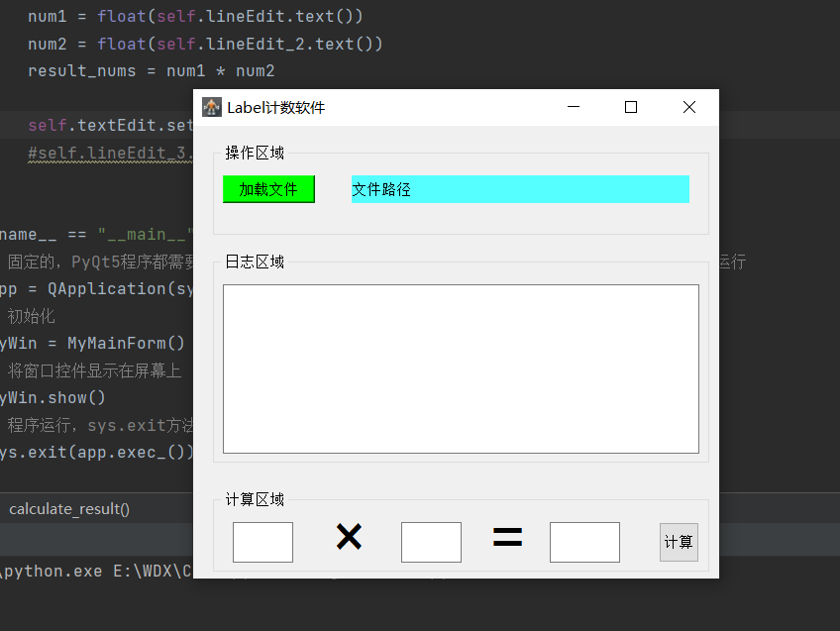This screenshot has width=840, height=631.
Task: Click the Label计数软件 title bar text
Action: (276, 108)
